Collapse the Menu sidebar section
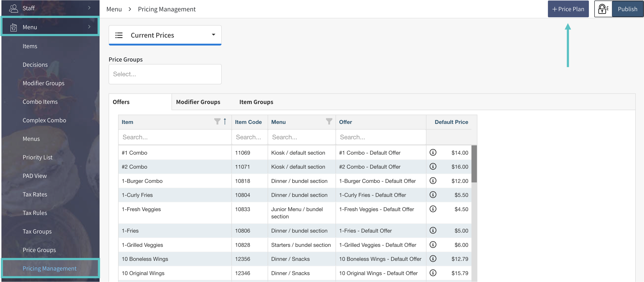 pyautogui.click(x=89, y=27)
